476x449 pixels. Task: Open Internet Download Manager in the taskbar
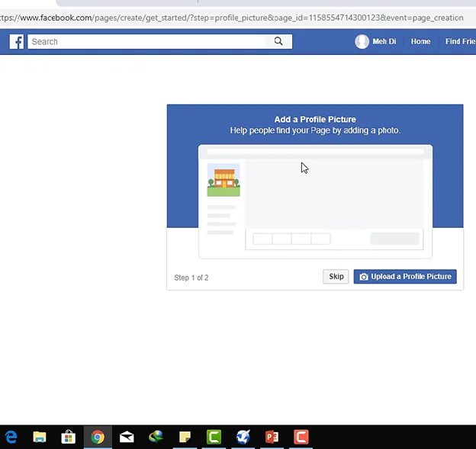156,437
